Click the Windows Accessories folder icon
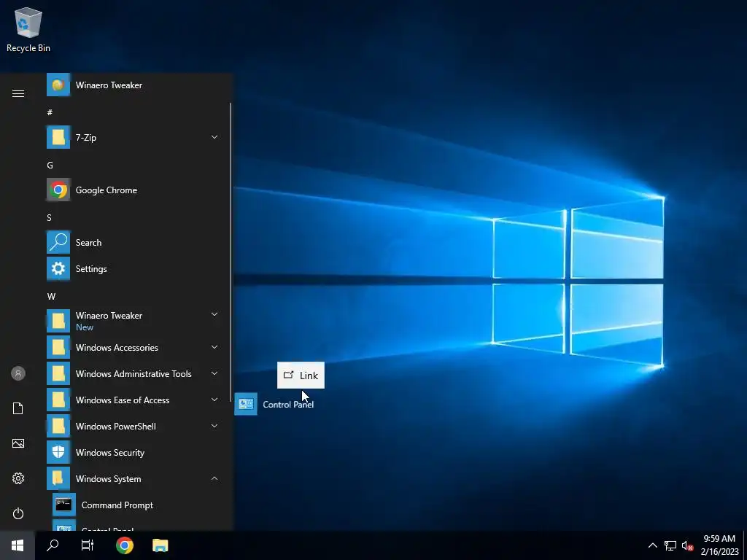Screen dimensions: 747x560 pyautogui.click(x=58, y=348)
